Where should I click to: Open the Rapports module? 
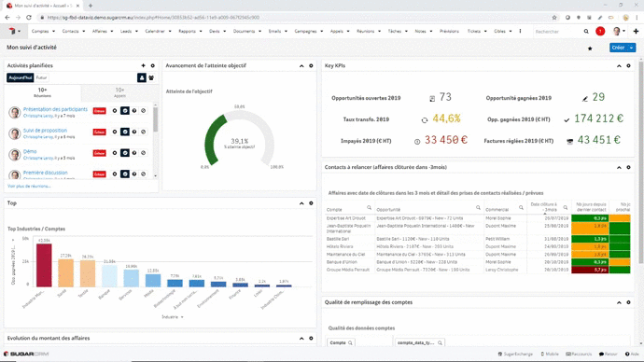click(187, 31)
